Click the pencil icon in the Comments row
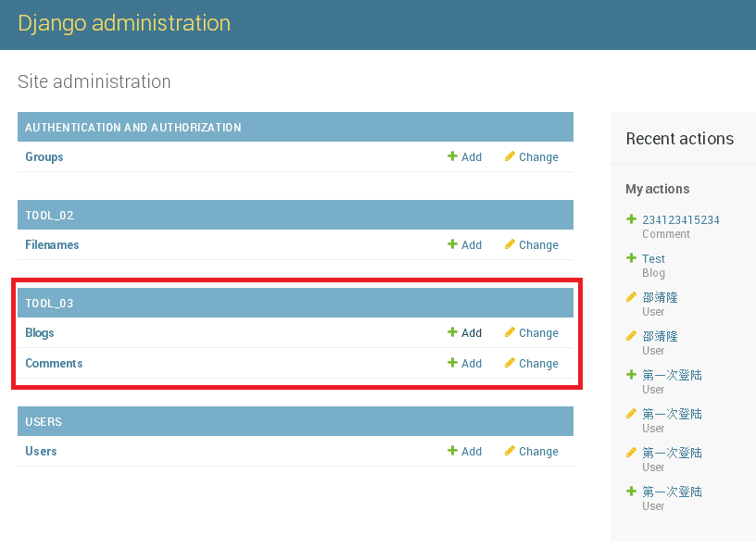This screenshot has width=756, height=548. pos(510,363)
